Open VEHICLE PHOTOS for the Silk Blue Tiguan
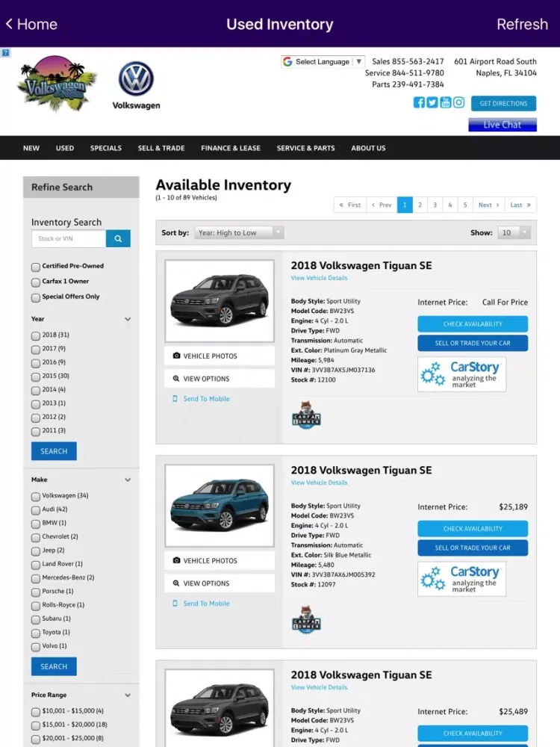 click(220, 561)
